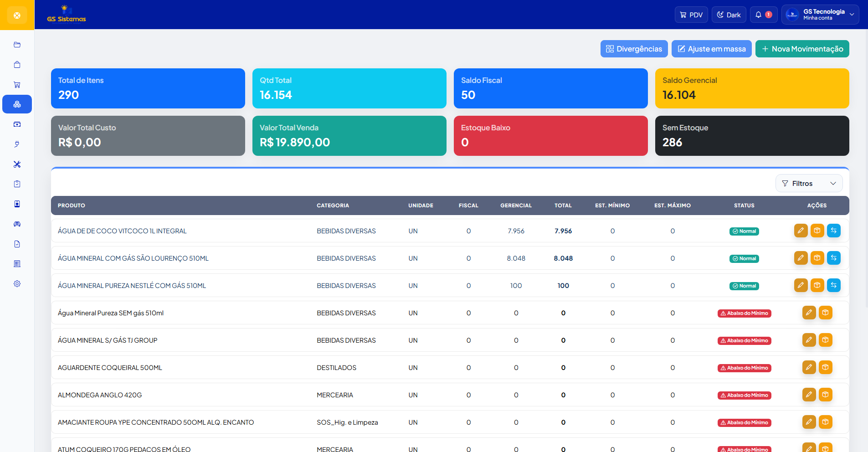
Task: Open the document check sidebar icon
Action: click(x=17, y=244)
